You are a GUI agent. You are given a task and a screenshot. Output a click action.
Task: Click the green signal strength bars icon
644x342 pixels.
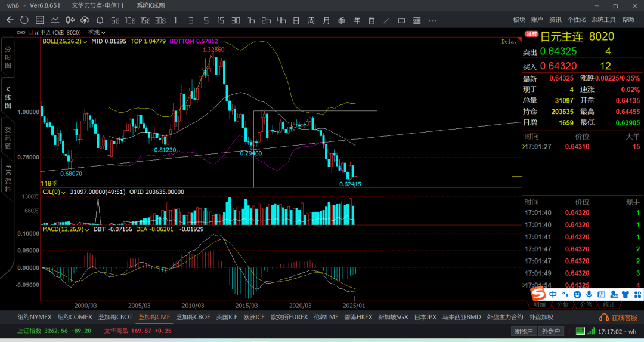pos(592,331)
